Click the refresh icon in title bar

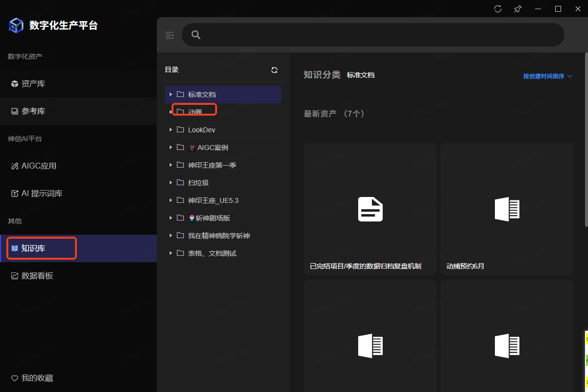coord(498,9)
